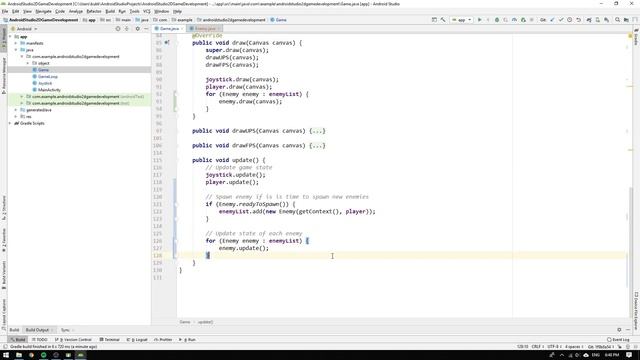Open File Explorer from the taskbar

tap(19, 355)
